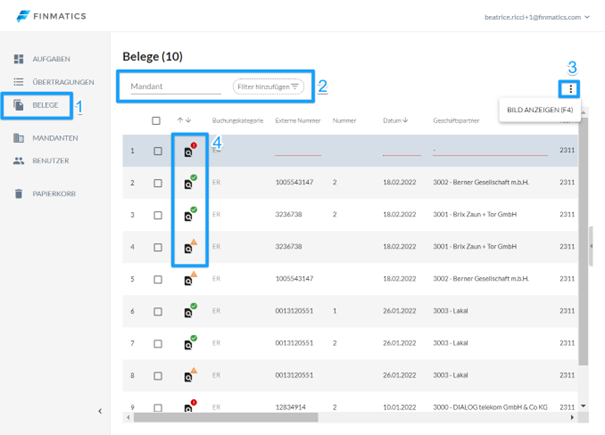Screen dimensions: 605x435
Task: Toggle the select-all checkbox in header
Action: coord(156,121)
